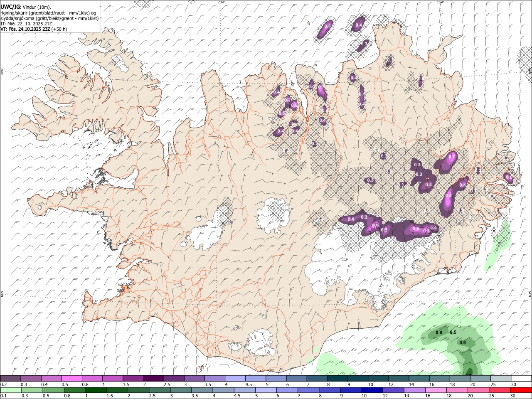The image size is (532, 399).
Task: Click the '0.2' label under the top legend row
Action: click(3, 384)
